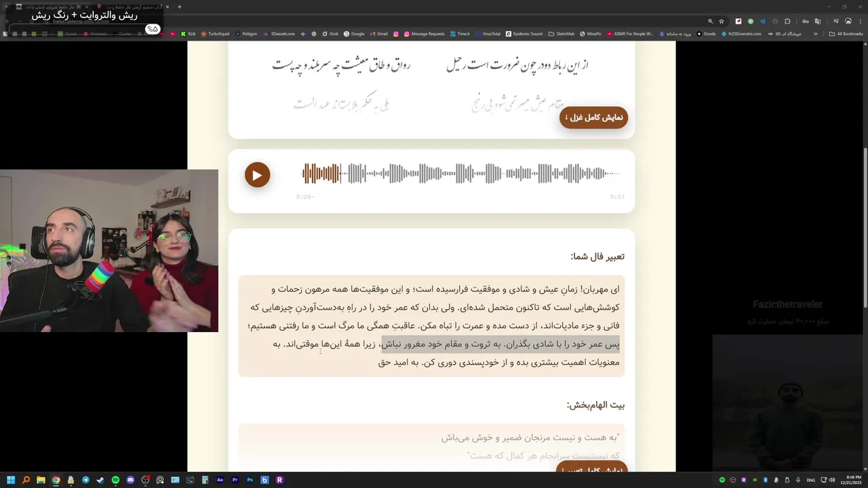The image size is (868, 488).
Task: Open the Grok bookmark
Action: click(330, 33)
